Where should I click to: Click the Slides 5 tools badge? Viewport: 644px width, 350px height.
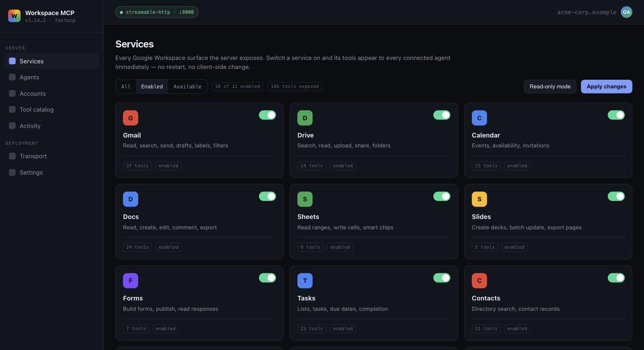[x=485, y=247]
